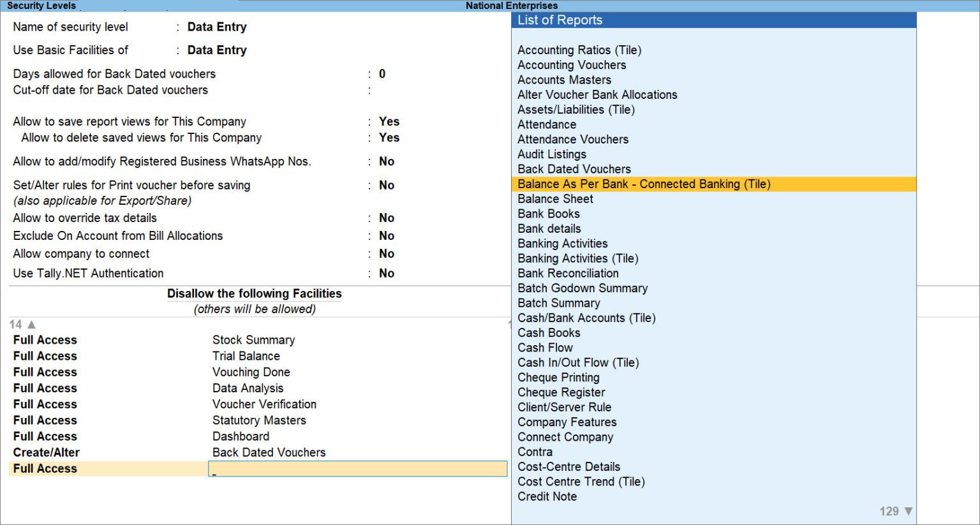Image resolution: width=980 pixels, height=525 pixels.
Task: Select Balance As Per Bank - Connected Banking
Action: pos(644,184)
